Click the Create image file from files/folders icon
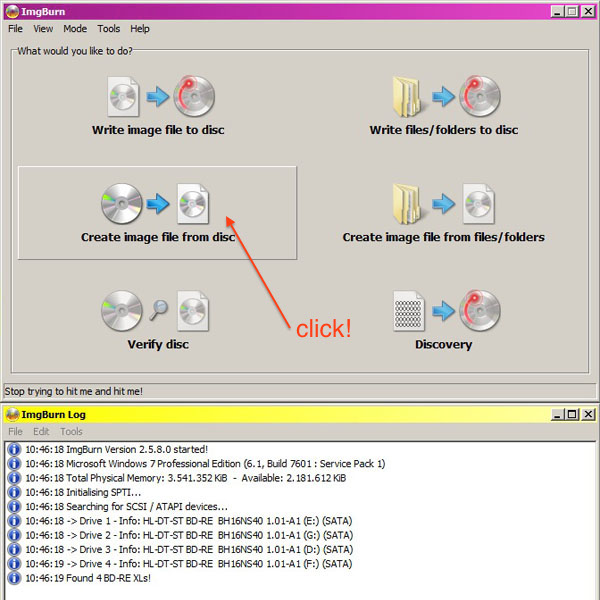Viewport: 600px width, 600px height. coord(444,204)
